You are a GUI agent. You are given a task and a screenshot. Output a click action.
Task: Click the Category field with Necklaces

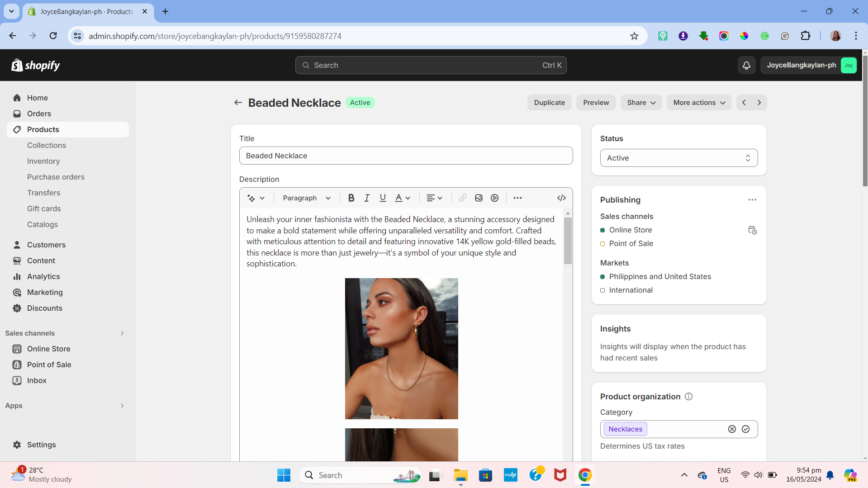tap(678, 429)
